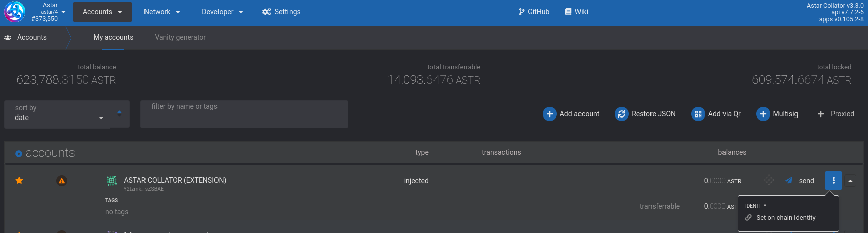868x233 pixels.
Task: Toggle favorite star for ASTAR COLLATOR
Action: tap(19, 181)
